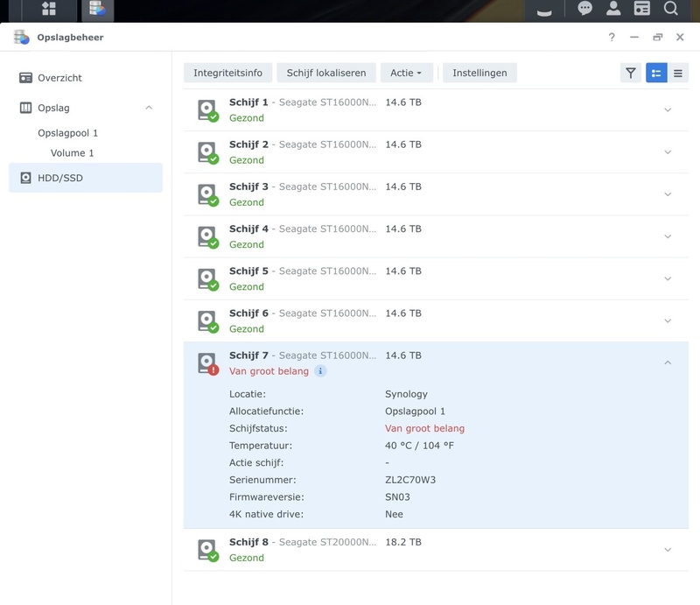Viewport: 700px width, 605px height.
Task: Click the Opslag sidebar icon
Action: click(x=26, y=108)
